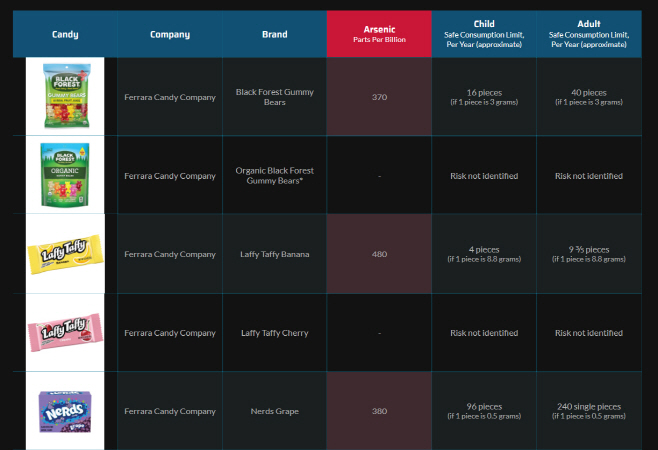Select Organic Black Forest Gummy Bears brand text
This screenshot has width=658, height=450.
pos(274,175)
